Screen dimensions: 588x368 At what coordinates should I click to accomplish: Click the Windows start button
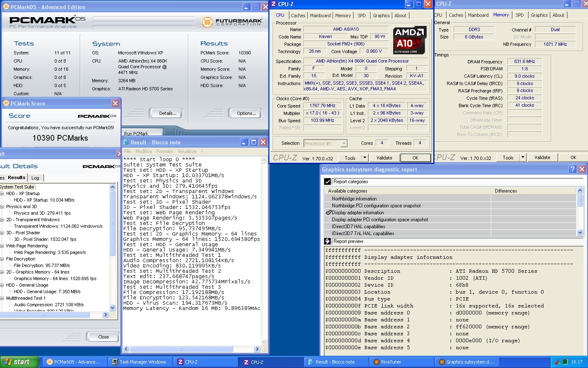coord(20,362)
